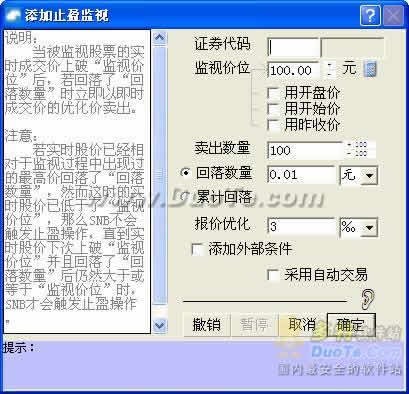Check the 用昨收价 option

click(273, 125)
